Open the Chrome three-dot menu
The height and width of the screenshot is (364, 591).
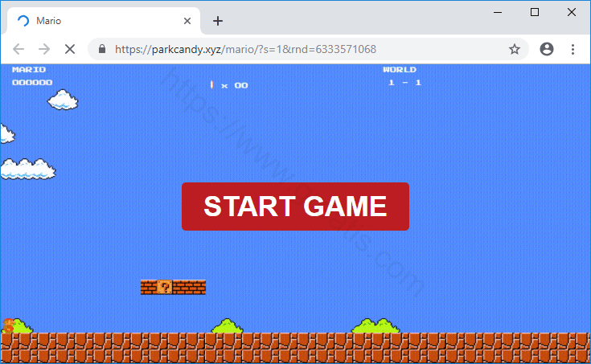573,49
